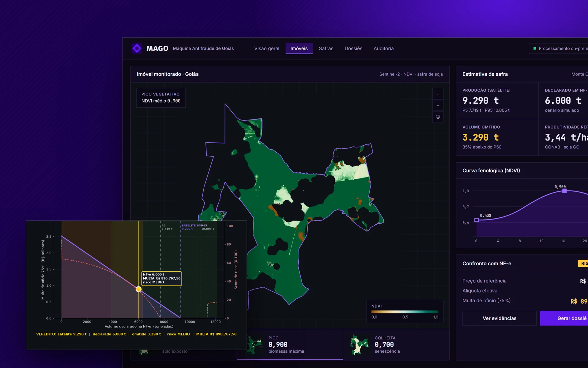Select the active Imóveis tab
Image resolution: width=588 pixels, height=368 pixels.
[299, 48]
